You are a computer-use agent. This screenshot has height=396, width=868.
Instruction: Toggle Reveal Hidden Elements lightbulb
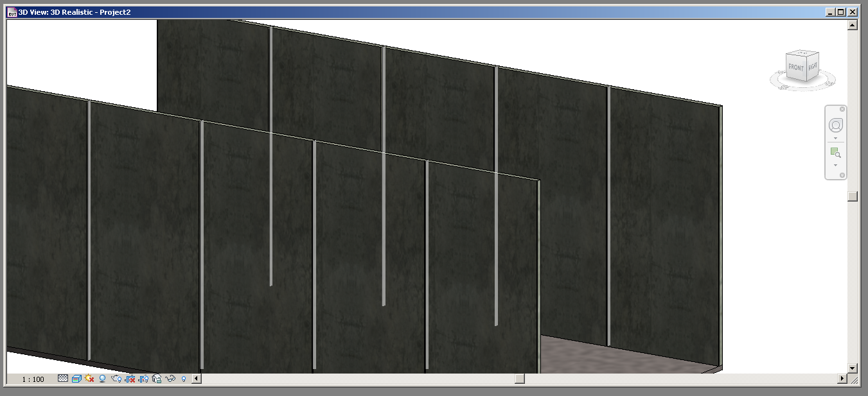[184, 379]
